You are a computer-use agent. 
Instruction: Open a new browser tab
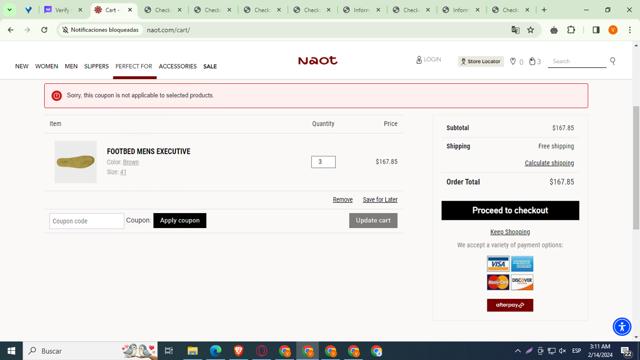click(544, 10)
